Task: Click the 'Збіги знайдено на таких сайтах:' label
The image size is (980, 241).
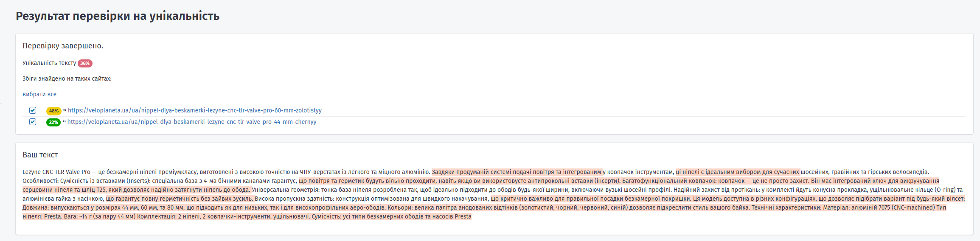Action: 67,78
